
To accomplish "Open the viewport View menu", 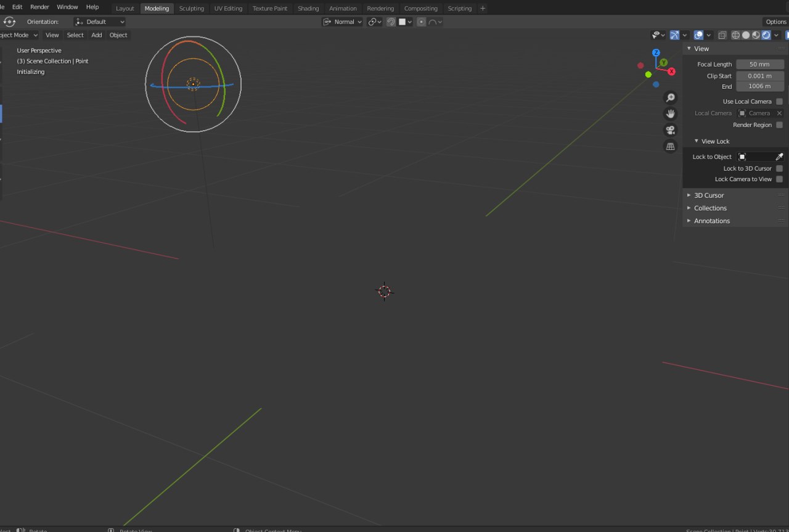I will coord(52,35).
